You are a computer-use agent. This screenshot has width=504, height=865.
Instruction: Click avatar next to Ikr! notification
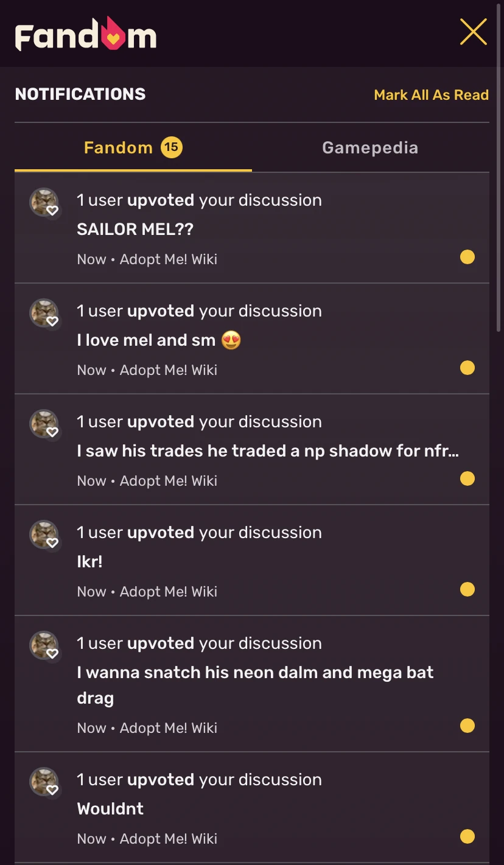pos(44,535)
